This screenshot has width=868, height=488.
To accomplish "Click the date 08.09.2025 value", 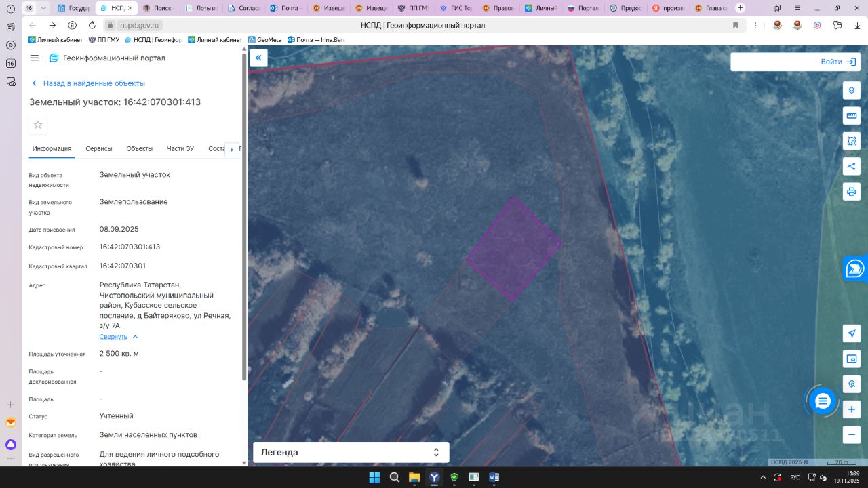I will (x=119, y=230).
